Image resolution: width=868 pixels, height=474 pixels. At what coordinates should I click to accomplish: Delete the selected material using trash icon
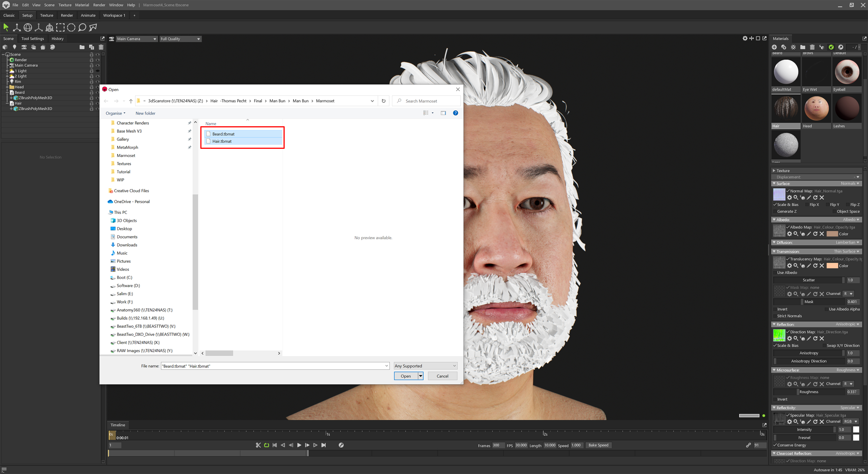click(x=812, y=47)
